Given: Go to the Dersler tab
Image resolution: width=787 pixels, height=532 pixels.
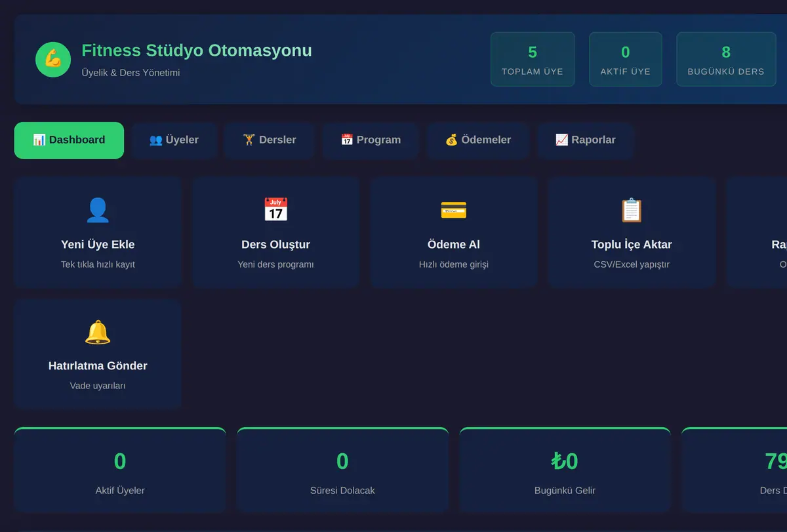Looking at the screenshot, I should [270, 140].
